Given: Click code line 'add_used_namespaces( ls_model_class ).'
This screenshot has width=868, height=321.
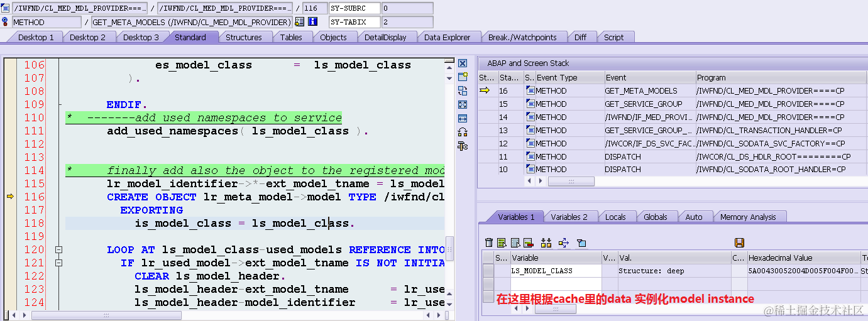Looking at the screenshot, I should coord(238,131).
